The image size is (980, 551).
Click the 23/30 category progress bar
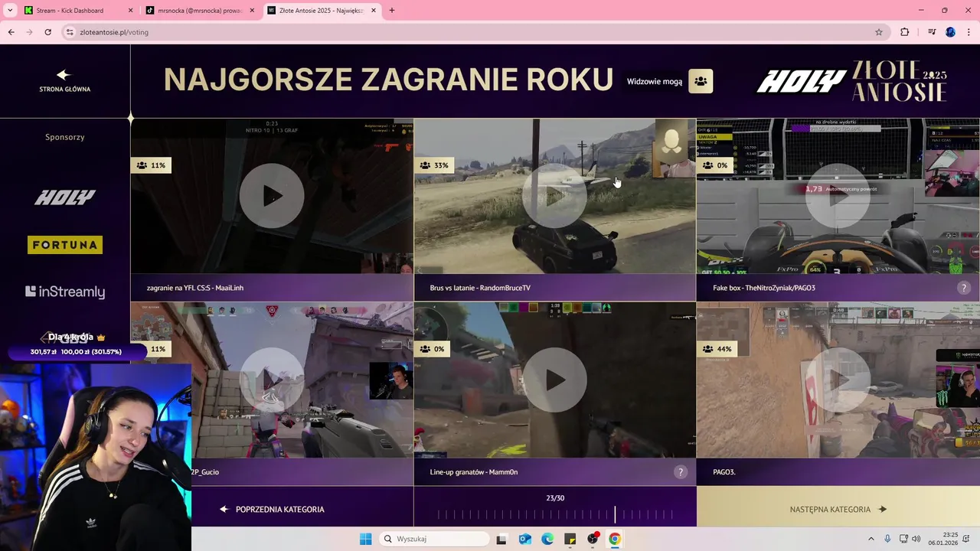pyautogui.click(x=555, y=515)
